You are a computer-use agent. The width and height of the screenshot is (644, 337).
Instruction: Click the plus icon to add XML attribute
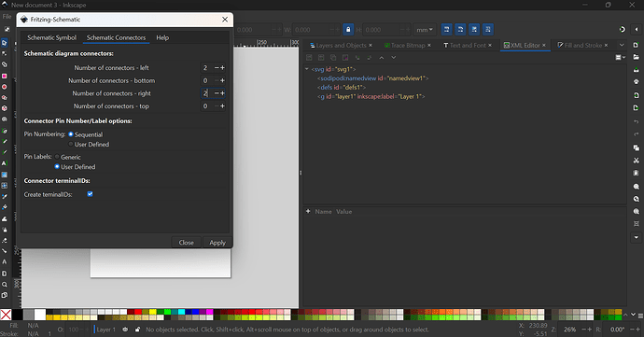pyautogui.click(x=308, y=211)
